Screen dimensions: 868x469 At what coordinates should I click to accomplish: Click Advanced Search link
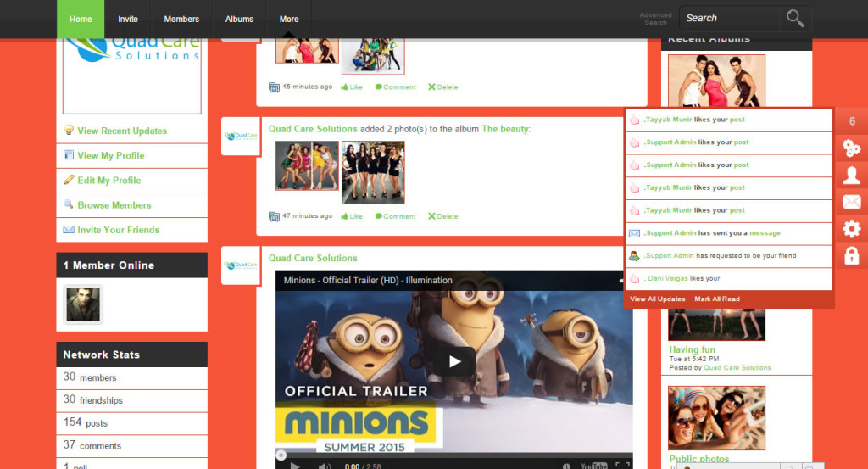655,19
